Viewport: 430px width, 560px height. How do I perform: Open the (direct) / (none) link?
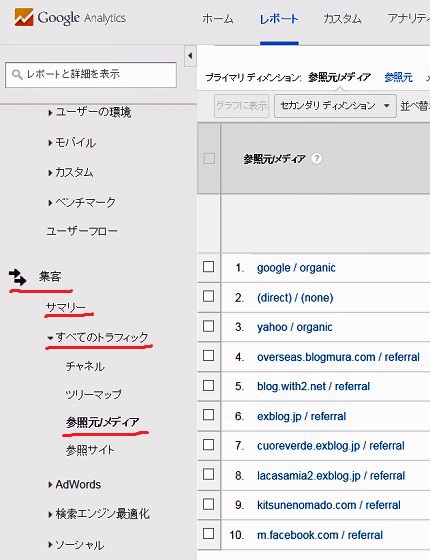click(x=295, y=298)
